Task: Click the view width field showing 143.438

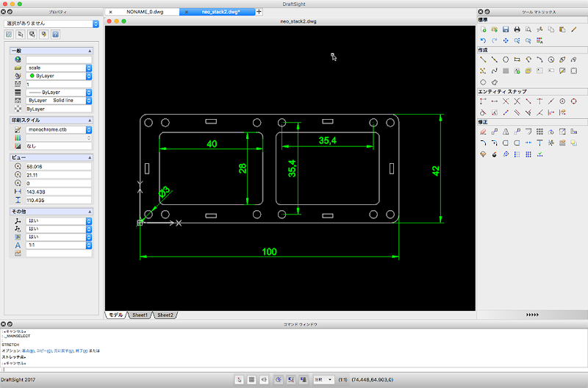Action: (59, 192)
